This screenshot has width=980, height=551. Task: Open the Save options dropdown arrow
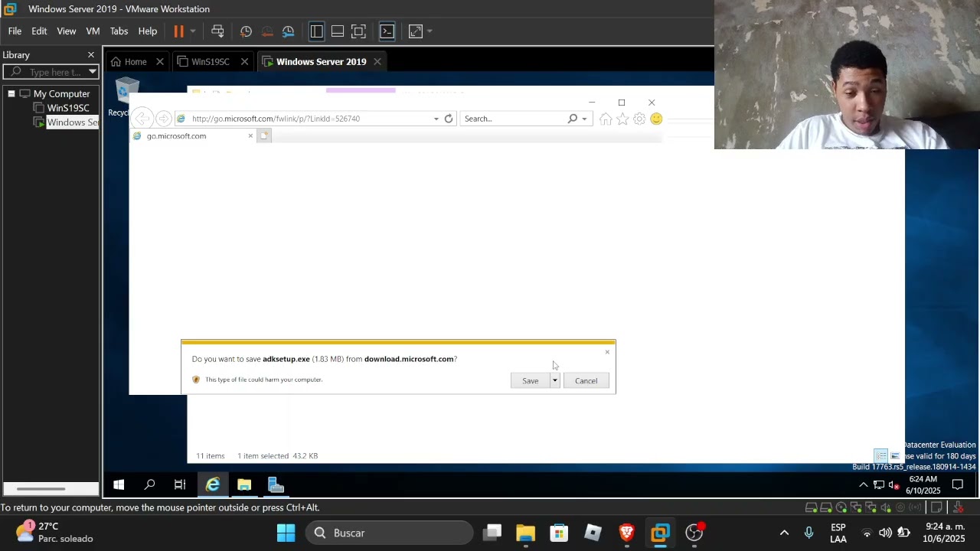pos(555,381)
